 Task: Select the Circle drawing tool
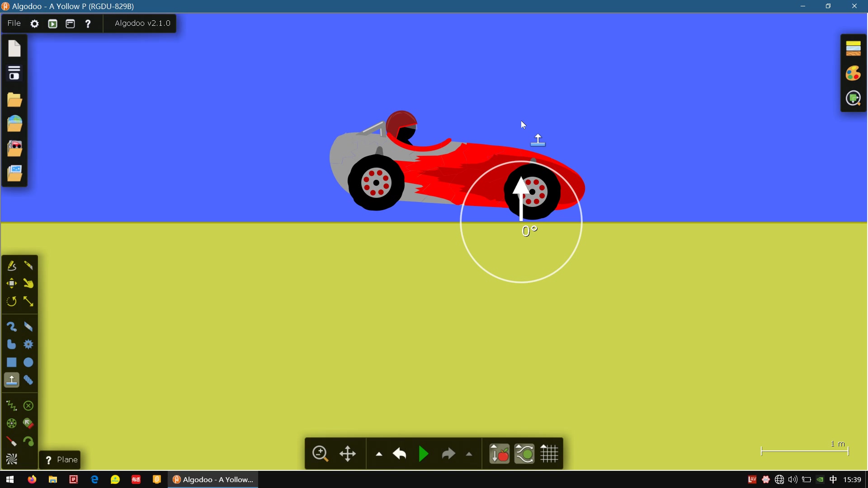pos(28,362)
